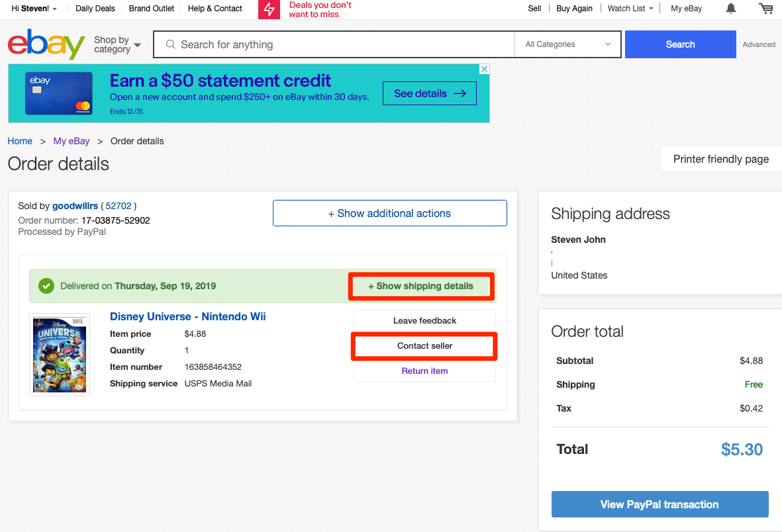Open the Disney Universe game thumbnail
This screenshot has width=782, height=532.
pos(60,355)
